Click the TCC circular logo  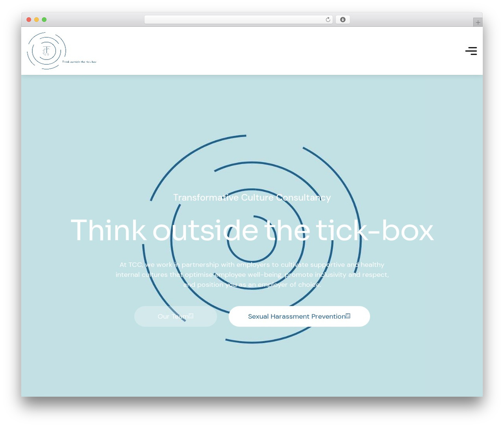coord(46,51)
